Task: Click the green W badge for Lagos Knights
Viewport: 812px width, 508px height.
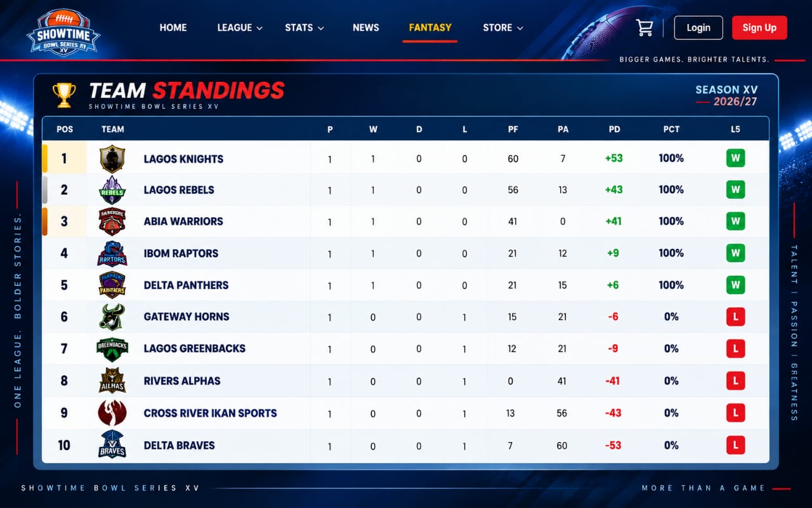Action: pos(735,158)
